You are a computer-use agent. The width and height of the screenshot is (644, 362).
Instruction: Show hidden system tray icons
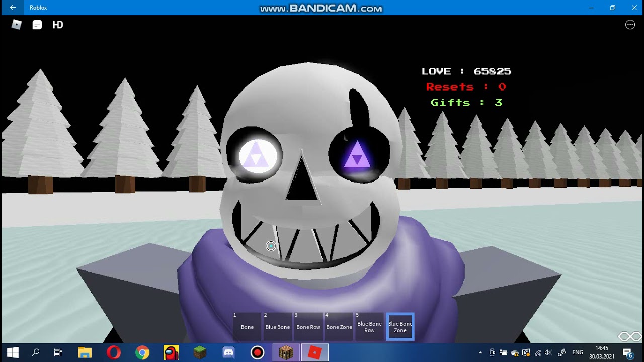[x=480, y=353]
